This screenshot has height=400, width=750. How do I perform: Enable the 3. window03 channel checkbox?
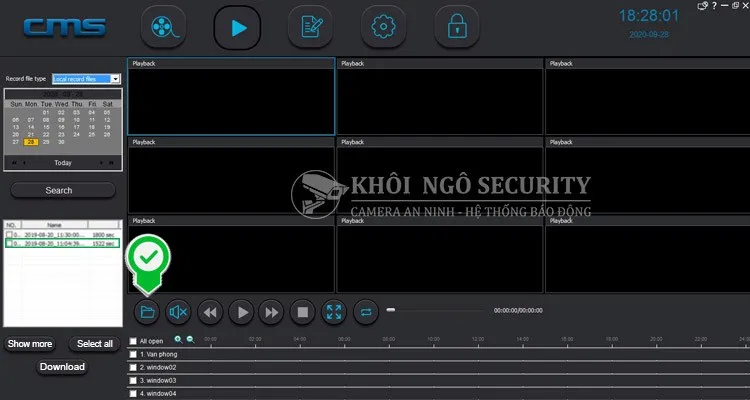133,380
